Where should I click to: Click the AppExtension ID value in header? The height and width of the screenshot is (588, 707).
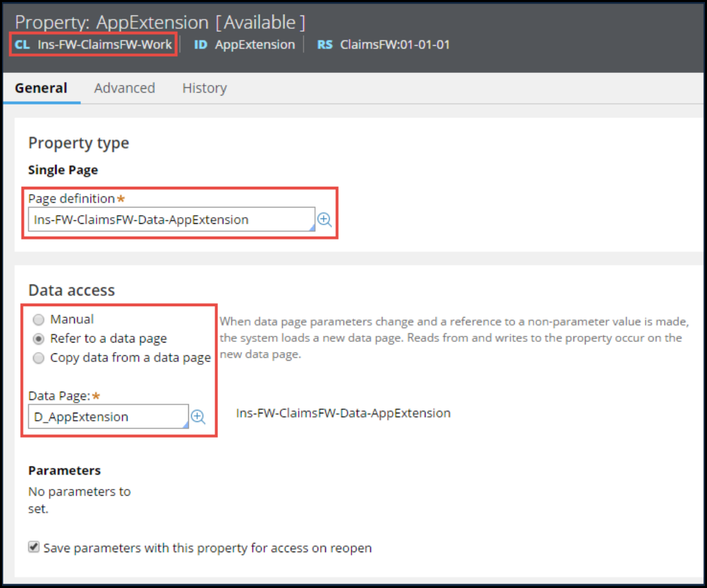[x=255, y=45]
